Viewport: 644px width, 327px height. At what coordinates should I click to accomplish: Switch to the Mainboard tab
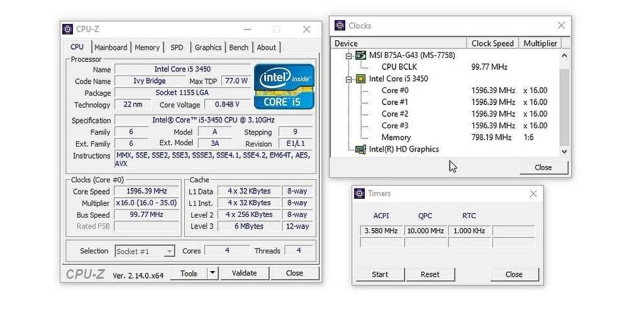(111, 47)
